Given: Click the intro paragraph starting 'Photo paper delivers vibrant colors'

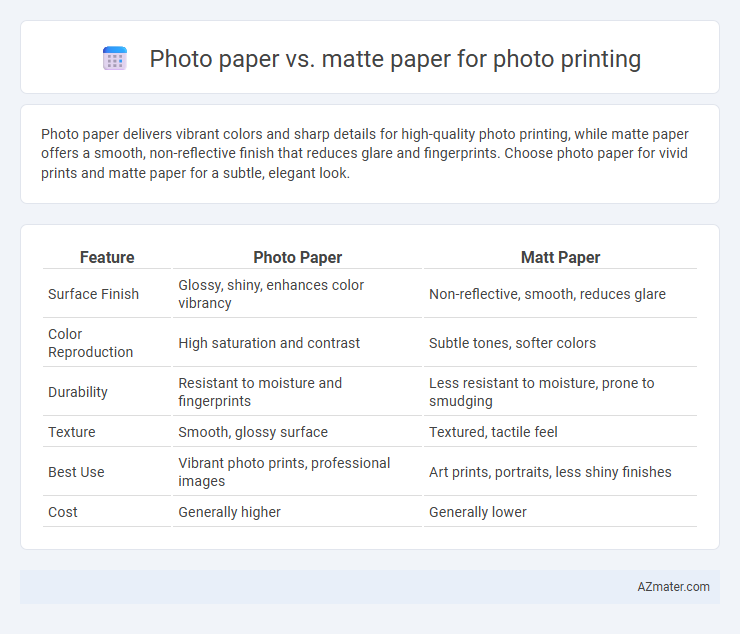Looking at the screenshot, I should pyautogui.click(x=364, y=153).
